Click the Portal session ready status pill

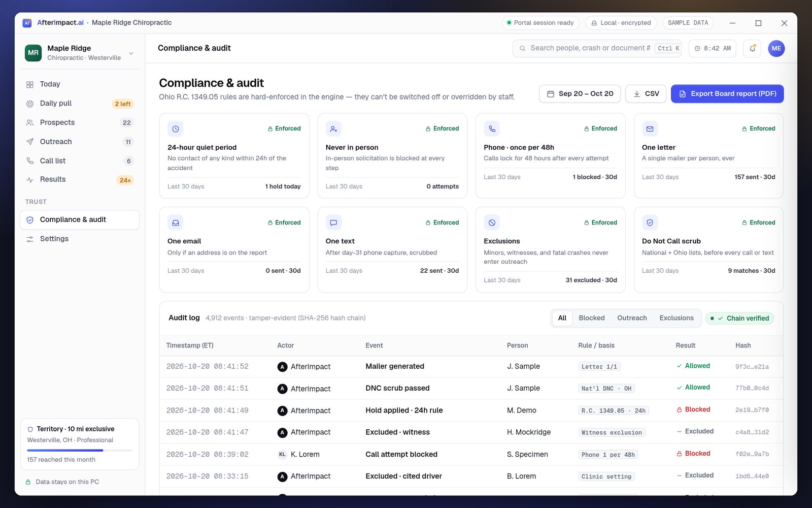click(540, 23)
